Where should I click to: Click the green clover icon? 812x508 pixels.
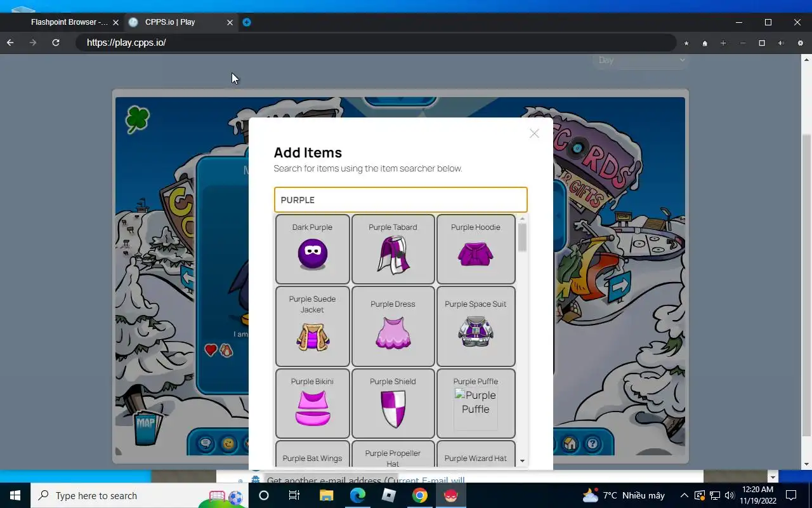137,119
